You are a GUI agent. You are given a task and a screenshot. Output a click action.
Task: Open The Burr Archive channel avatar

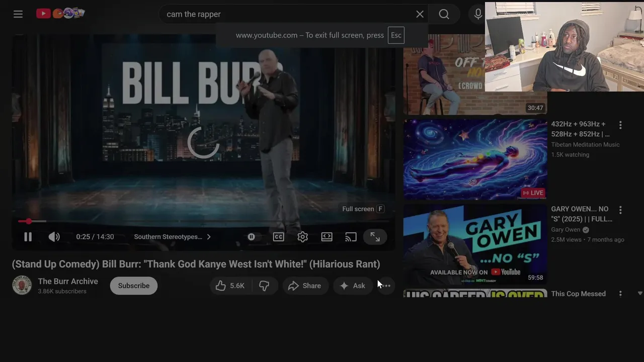pos(22,286)
